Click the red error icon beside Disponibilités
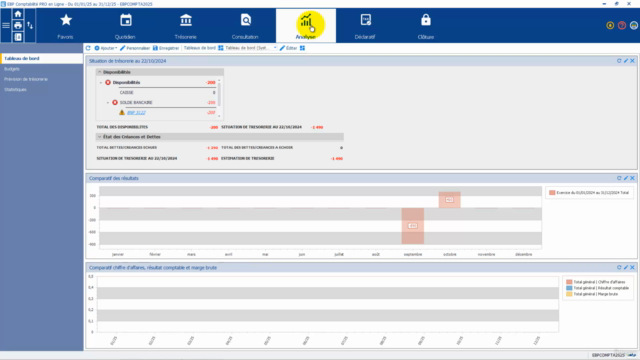Screen dimensions: 640x360 [108, 82]
